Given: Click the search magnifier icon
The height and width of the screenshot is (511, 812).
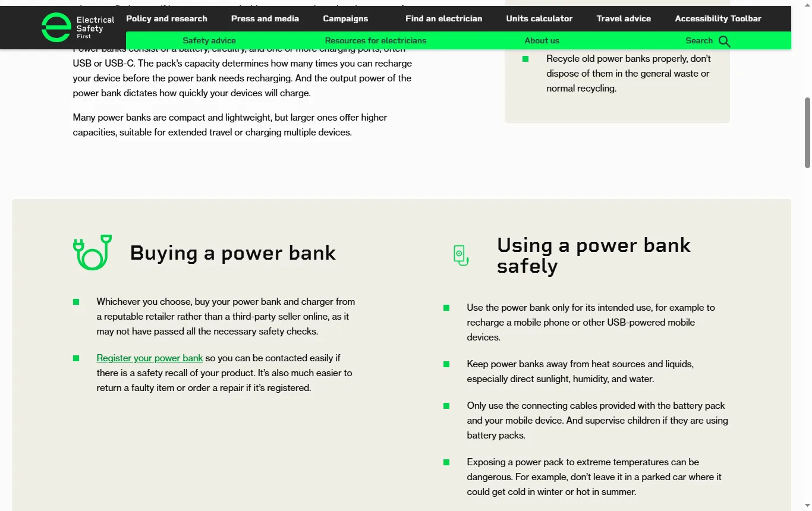Looking at the screenshot, I should click(724, 41).
